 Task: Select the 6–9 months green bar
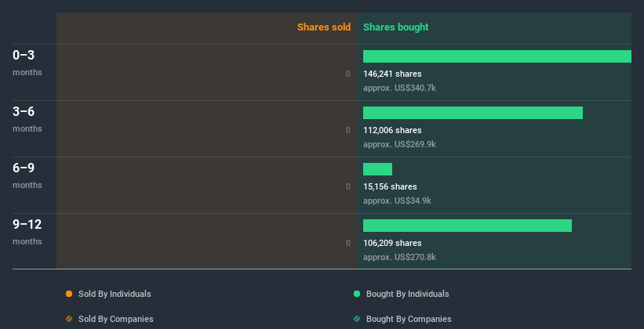377,169
